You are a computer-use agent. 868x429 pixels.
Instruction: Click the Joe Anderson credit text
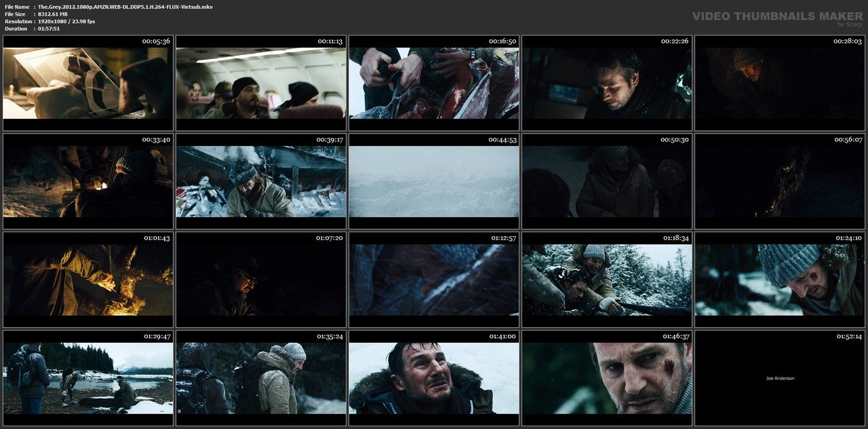click(780, 378)
